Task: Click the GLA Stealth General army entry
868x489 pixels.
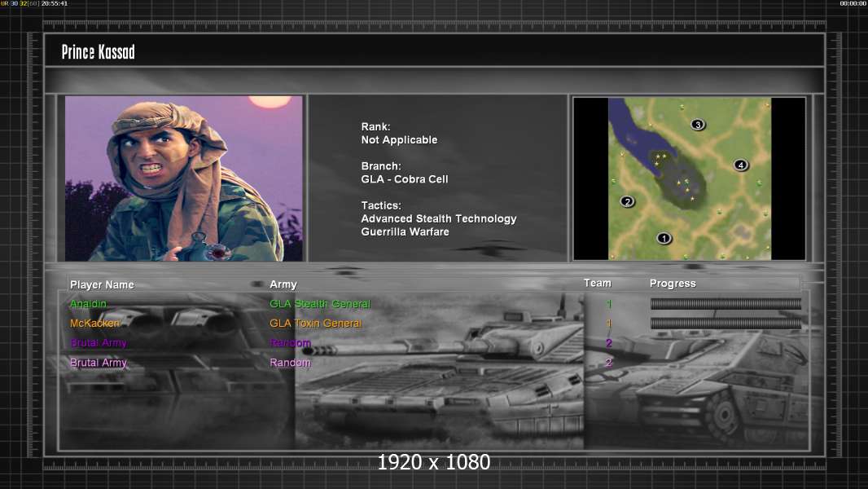Action: (x=320, y=303)
